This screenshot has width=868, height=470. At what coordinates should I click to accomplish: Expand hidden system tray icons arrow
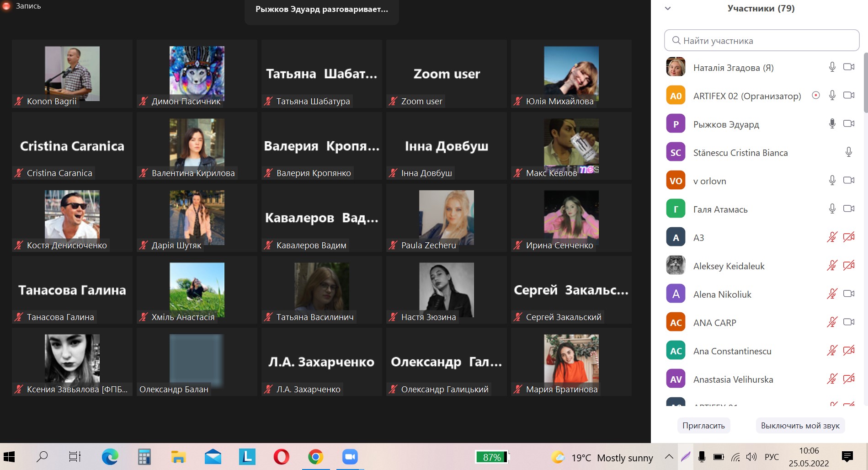point(669,457)
